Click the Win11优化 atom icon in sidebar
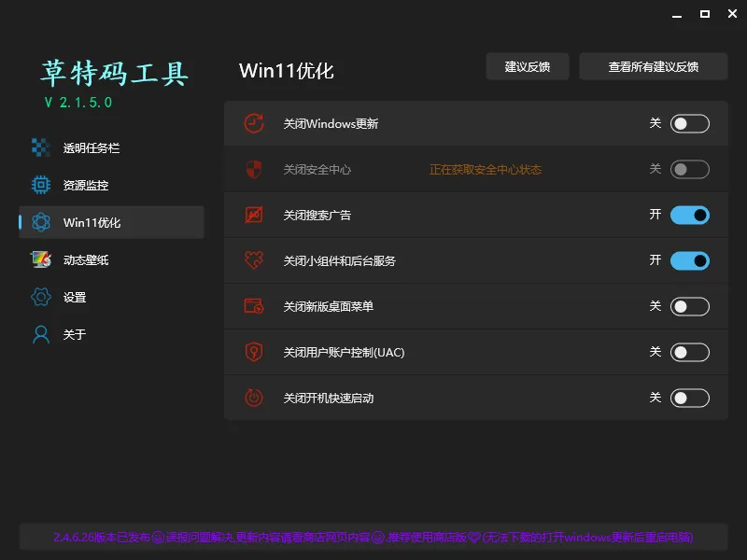Image resolution: width=747 pixels, height=560 pixels. [x=41, y=222]
